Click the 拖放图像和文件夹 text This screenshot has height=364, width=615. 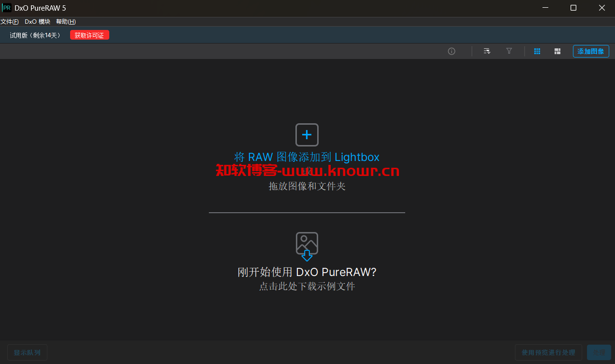(x=307, y=186)
